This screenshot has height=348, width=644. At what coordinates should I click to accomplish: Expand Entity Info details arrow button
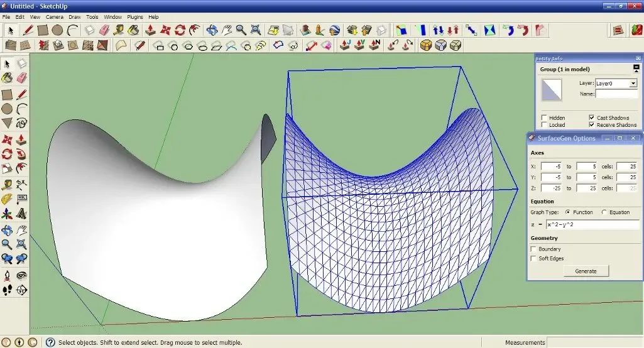(x=636, y=68)
